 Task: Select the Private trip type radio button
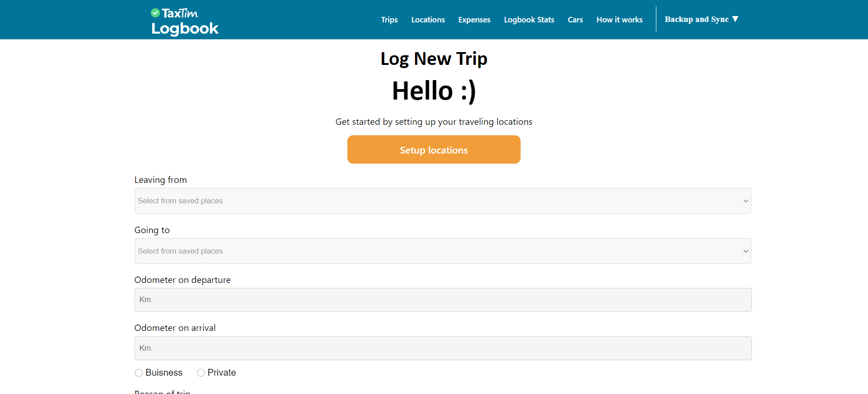201,373
